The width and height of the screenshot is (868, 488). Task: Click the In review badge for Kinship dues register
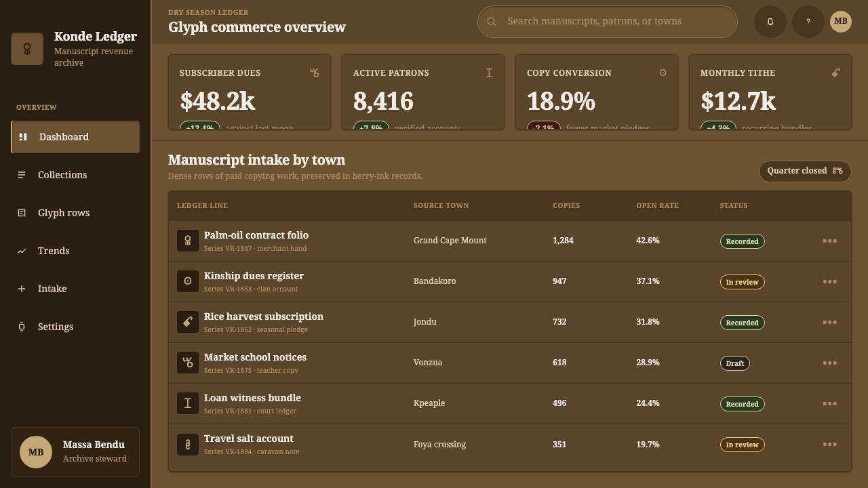(742, 282)
